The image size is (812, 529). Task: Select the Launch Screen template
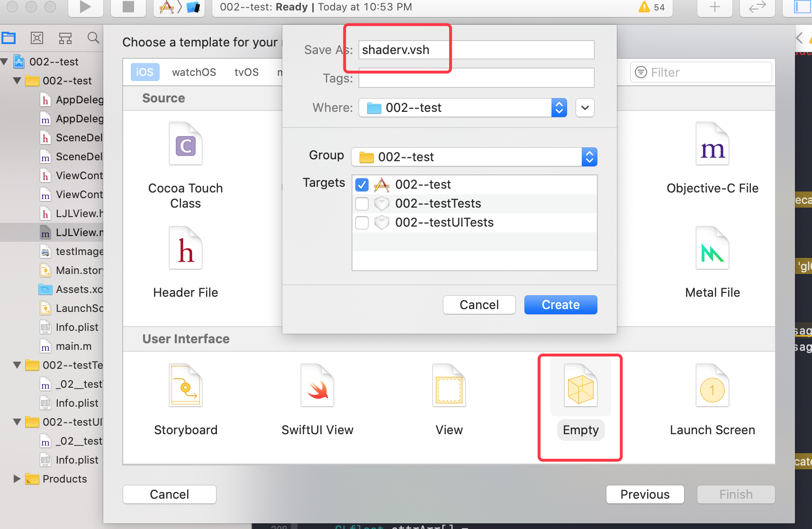[713, 400]
